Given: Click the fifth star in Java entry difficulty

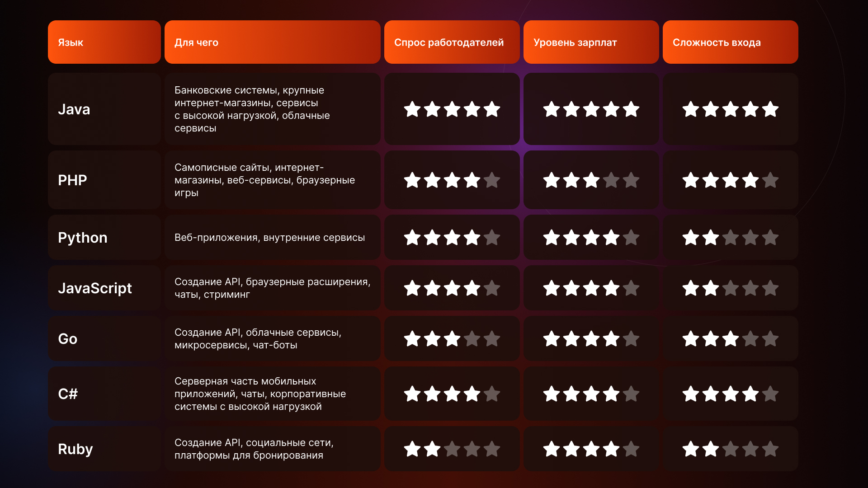Looking at the screenshot, I should click(x=770, y=109).
